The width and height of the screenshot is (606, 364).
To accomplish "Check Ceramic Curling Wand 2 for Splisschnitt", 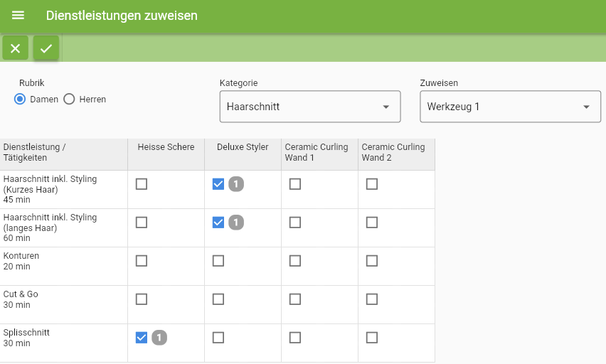I will [372, 338].
